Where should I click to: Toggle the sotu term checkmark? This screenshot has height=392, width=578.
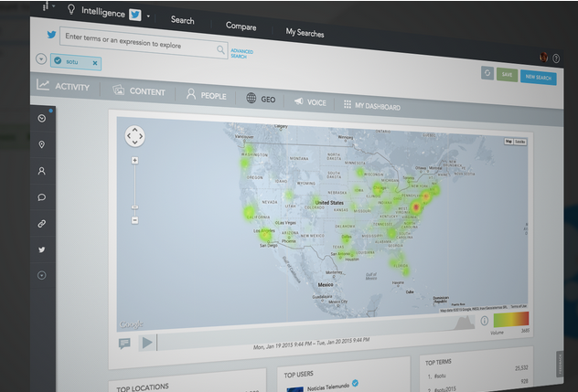[58, 60]
